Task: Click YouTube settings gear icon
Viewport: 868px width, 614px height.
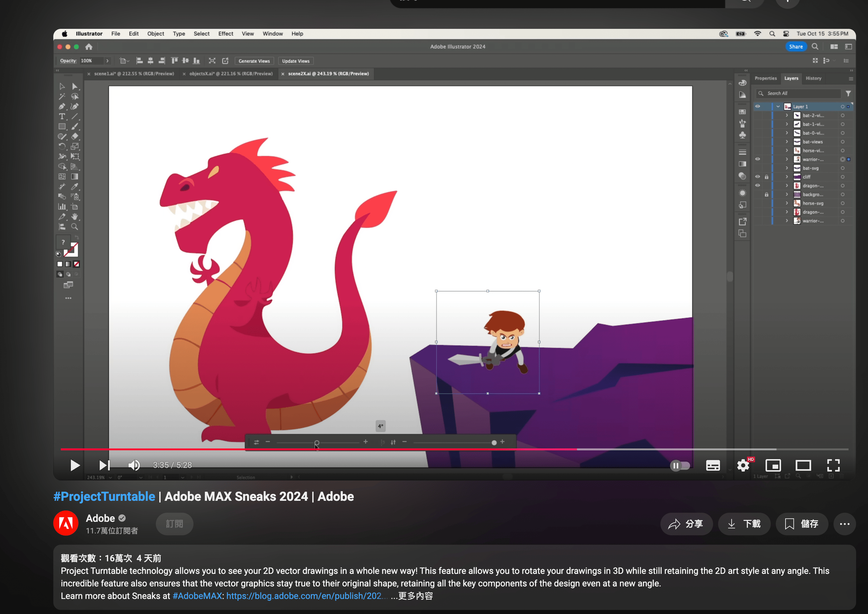Action: pos(743,465)
